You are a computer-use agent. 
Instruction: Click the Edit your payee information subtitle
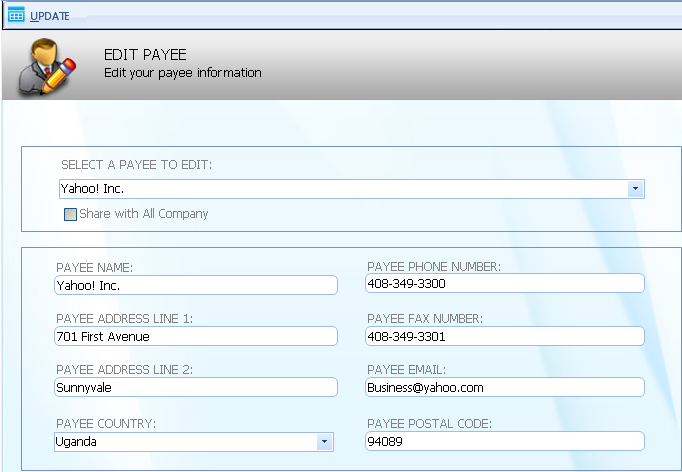pos(183,73)
